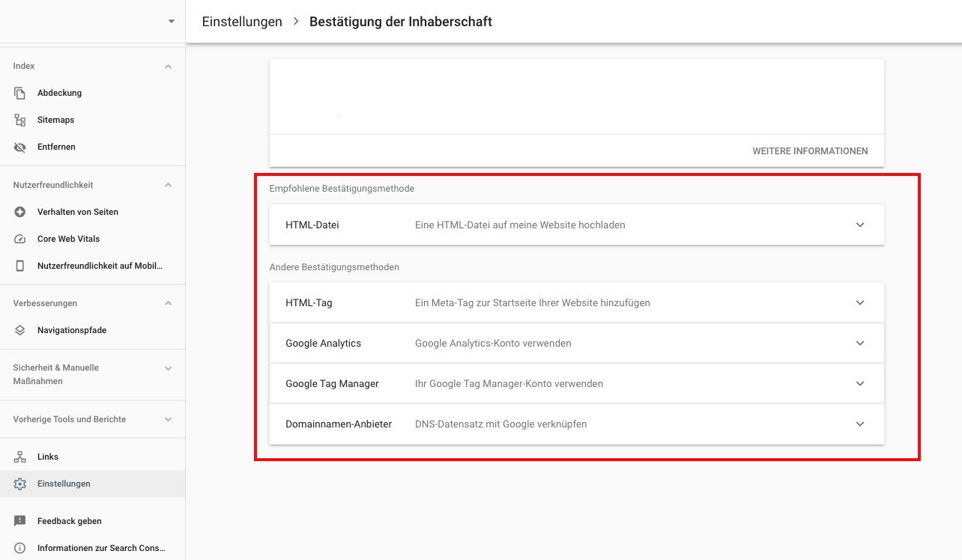Image resolution: width=962 pixels, height=560 pixels.
Task: Open the property selector dropdown arrow
Action: click(172, 22)
